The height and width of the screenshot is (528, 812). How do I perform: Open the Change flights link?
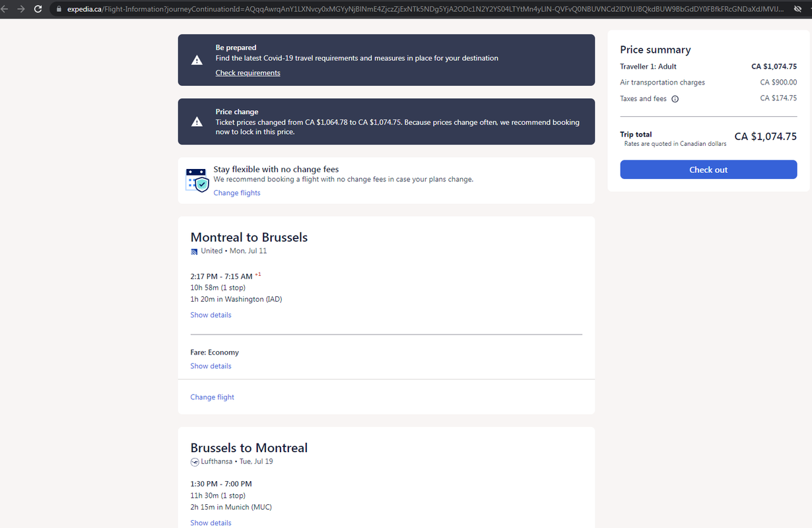coord(237,193)
